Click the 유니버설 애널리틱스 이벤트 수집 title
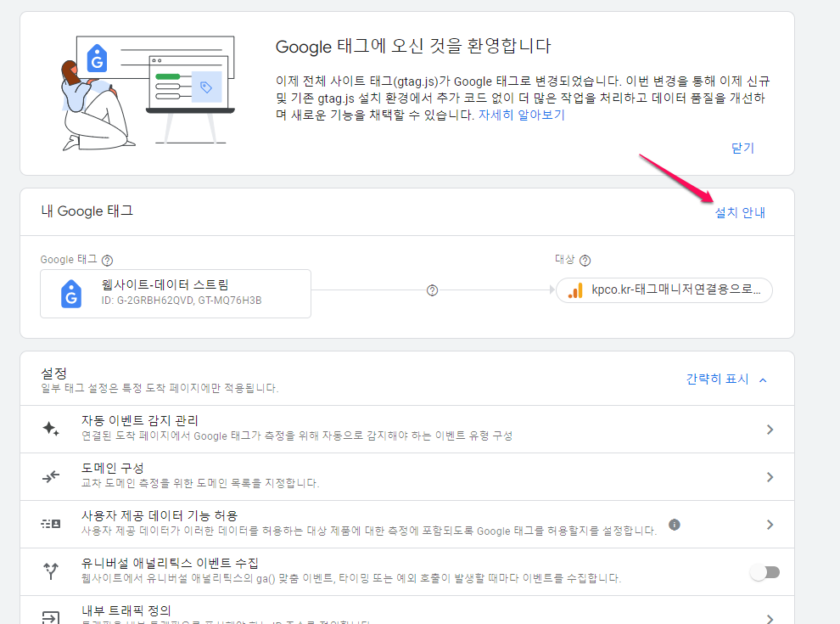840x624 pixels. (170, 563)
